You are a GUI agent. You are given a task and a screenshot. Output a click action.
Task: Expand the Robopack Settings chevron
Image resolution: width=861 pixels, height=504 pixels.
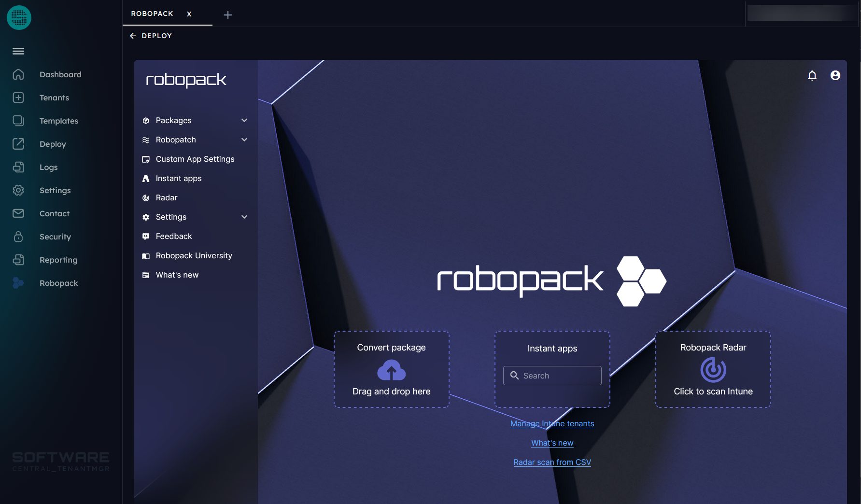(244, 217)
